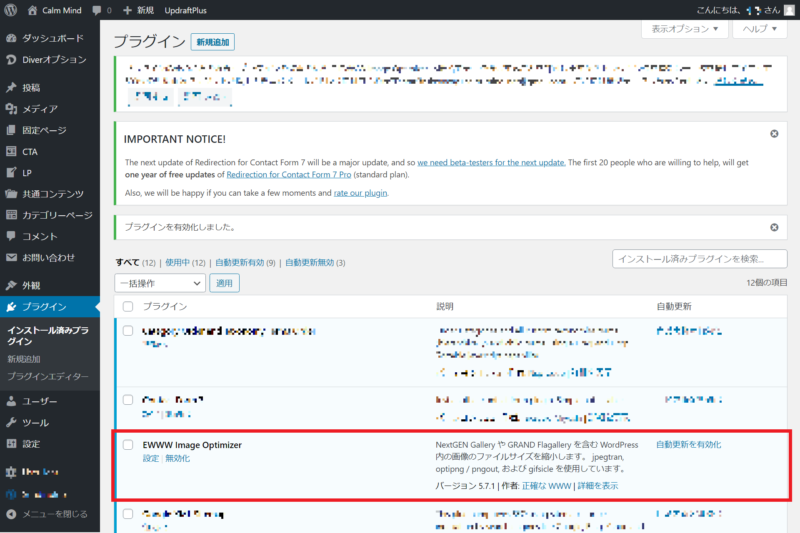Open 固定ページ pages icon in sidebar
The height and width of the screenshot is (533, 800).
(11, 130)
